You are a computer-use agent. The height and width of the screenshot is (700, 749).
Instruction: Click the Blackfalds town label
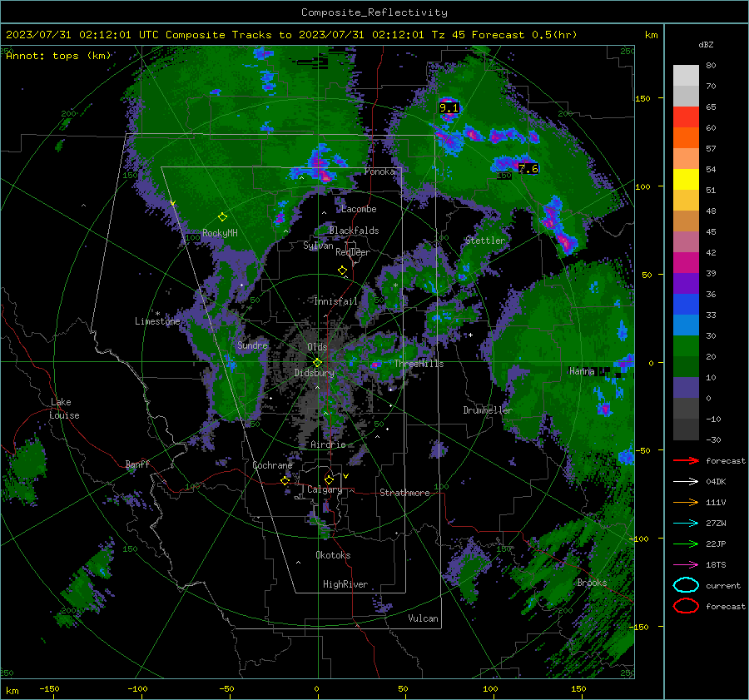pyautogui.click(x=354, y=231)
